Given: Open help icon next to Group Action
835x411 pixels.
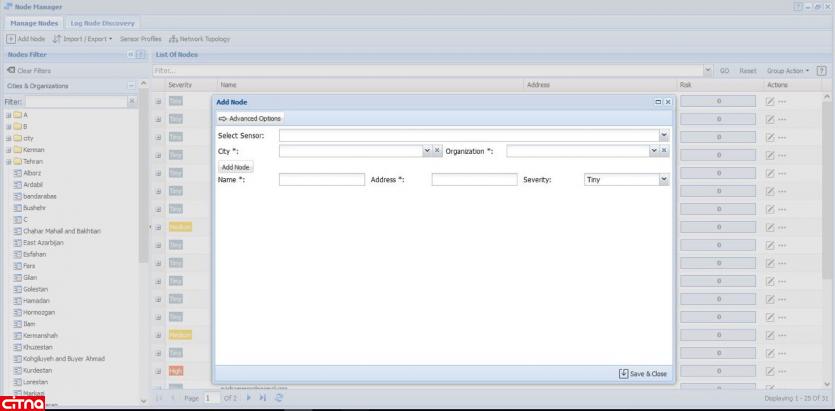Looking at the screenshot, I should pos(822,70).
